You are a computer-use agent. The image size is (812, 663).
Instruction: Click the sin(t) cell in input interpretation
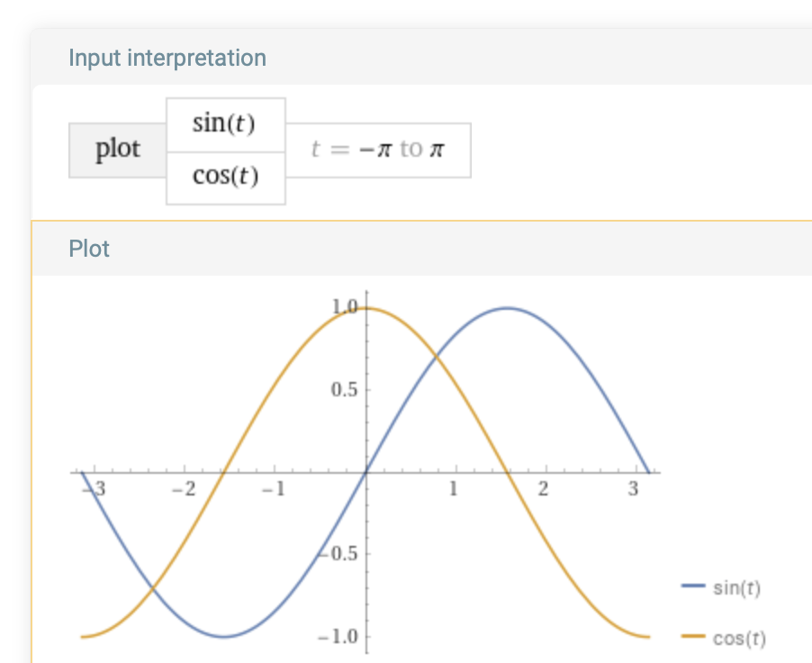point(225,124)
